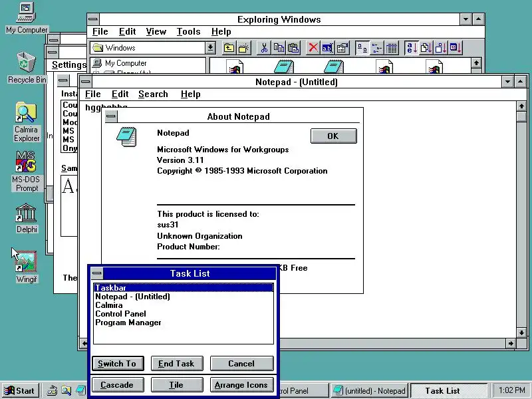
Task: Click the Rename toolbar icon
Action: (328, 48)
